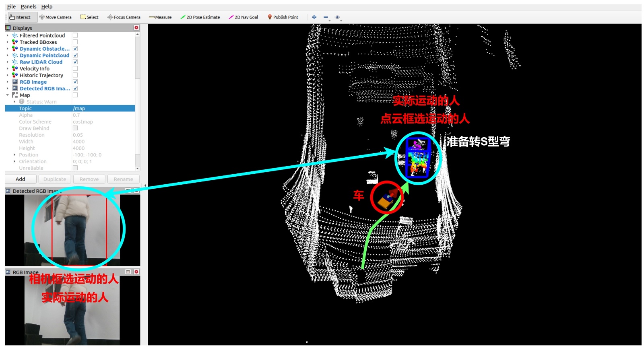Pick the Measure tool
Screen dimensions: 644x348
click(160, 17)
